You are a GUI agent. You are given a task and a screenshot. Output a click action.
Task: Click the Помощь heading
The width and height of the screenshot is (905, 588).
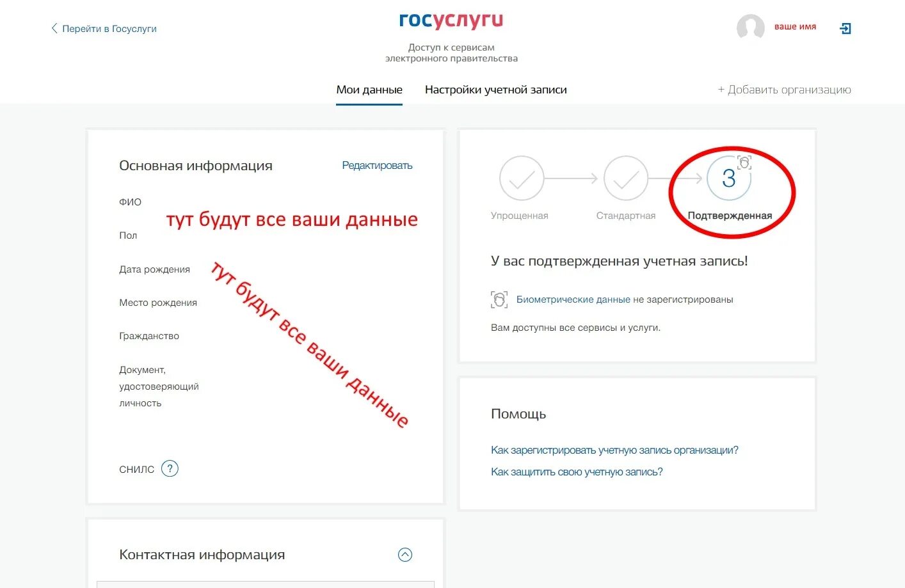pos(518,414)
